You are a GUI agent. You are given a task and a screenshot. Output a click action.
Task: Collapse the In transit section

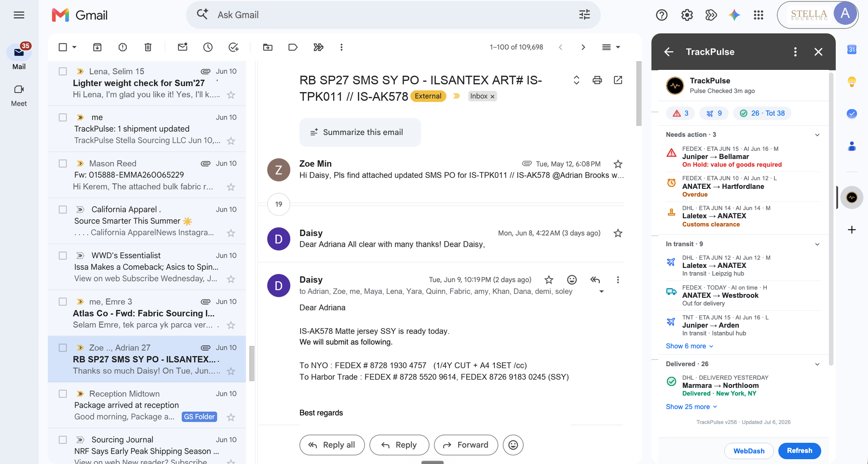pyautogui.click(x=817, y=244)
